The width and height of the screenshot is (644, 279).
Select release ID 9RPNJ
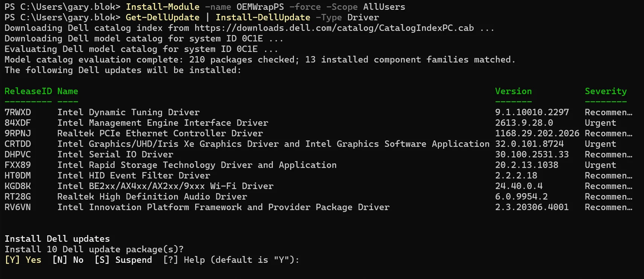[x=18, y=133]
